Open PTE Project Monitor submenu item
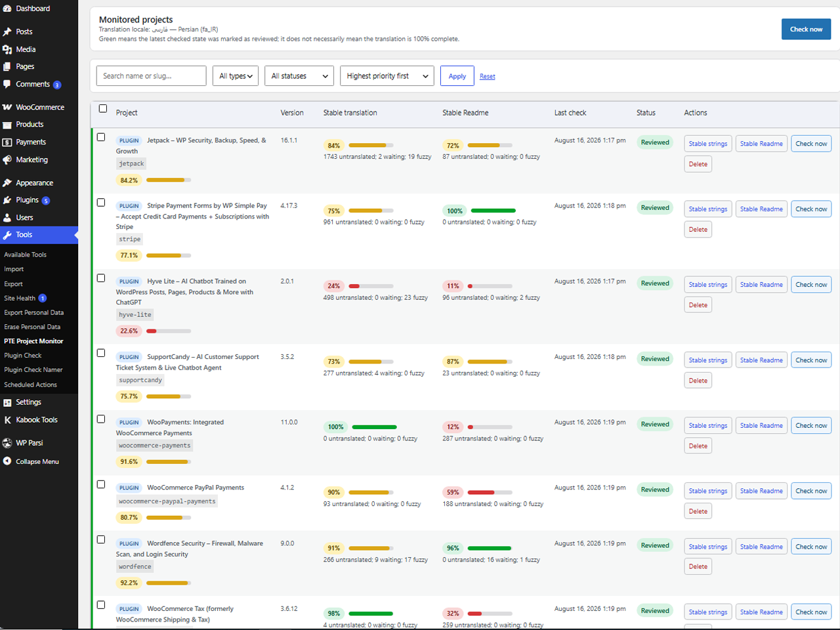Viewport: 840px width, 630px height. pos(33,341)
